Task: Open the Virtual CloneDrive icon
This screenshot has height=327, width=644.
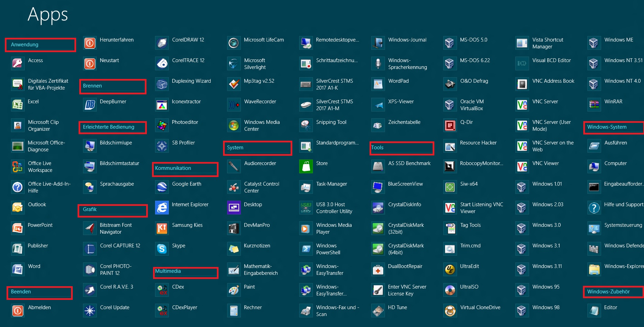Action: 450,311
